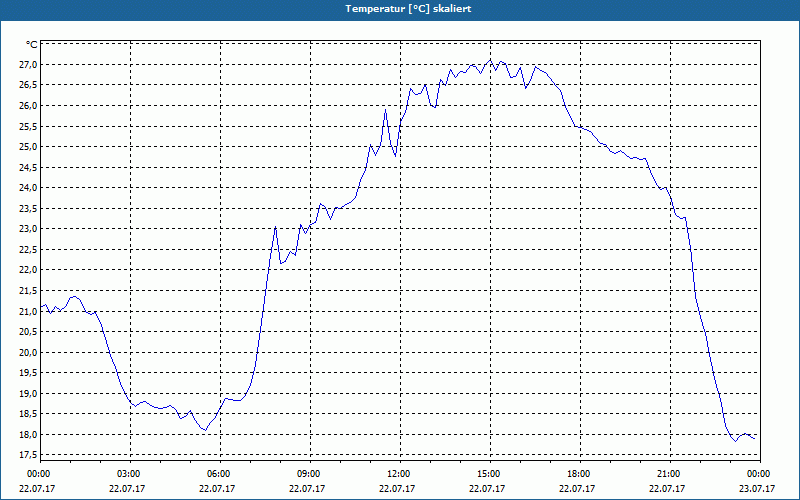The height and width of the screenshot is (500, 800).
Task: Click the '23,0' y-axis label
Action: point(28,229)
